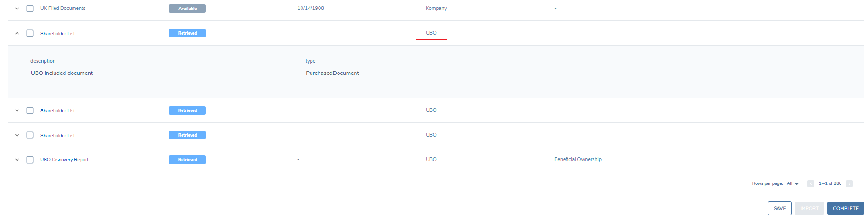This screenshot has height=219, width=868.
Task: Tick the UBO Discovery Report checkbox
Action: (x=30, y=160)
